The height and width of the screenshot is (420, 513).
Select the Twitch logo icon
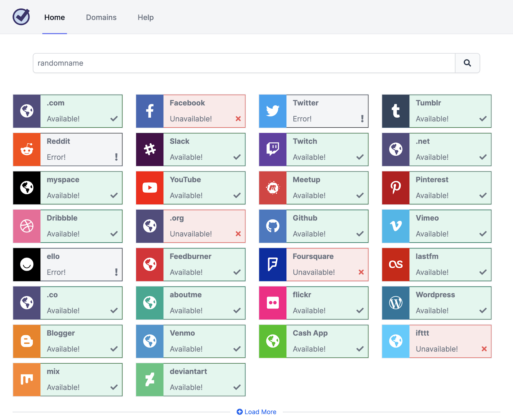[272, 149]
